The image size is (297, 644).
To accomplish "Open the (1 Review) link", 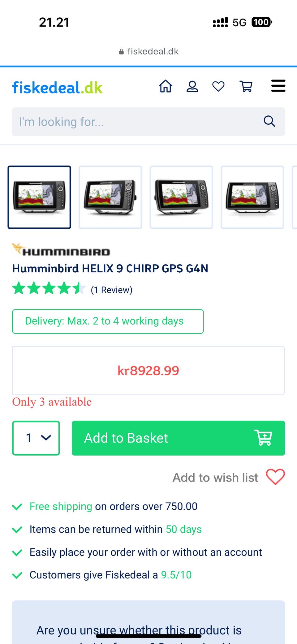I will click(111, 290).
